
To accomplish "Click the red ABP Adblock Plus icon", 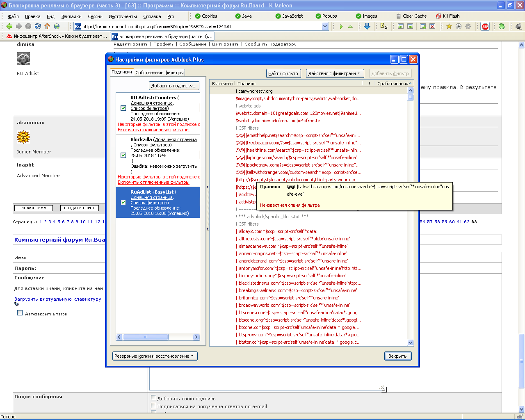I will pyautogui.click(x=485, y=26).
